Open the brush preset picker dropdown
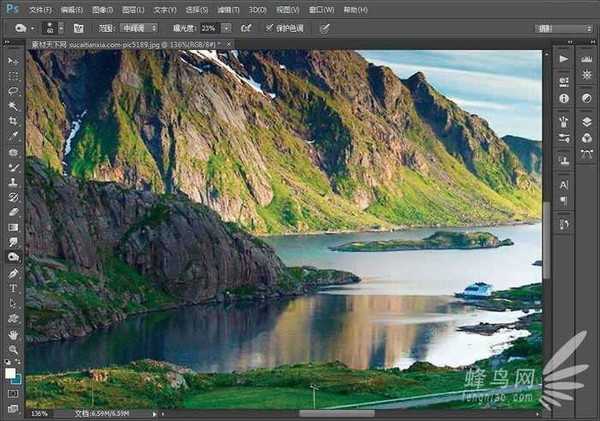This screenshot has height=421, width=600. (x=51, y=28)
